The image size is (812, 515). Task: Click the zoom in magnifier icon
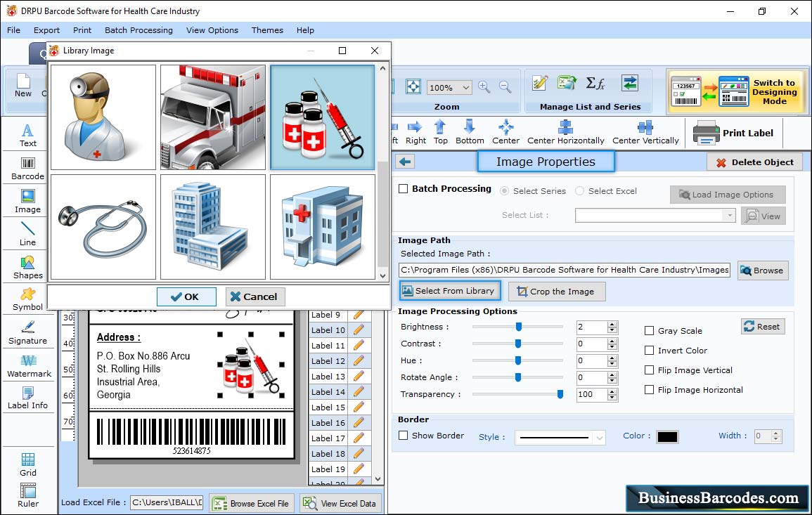click(x=484, y=87)
